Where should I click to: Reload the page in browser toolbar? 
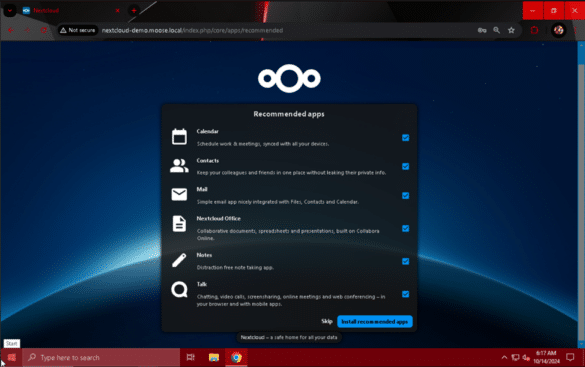click(x=44, y=30)
